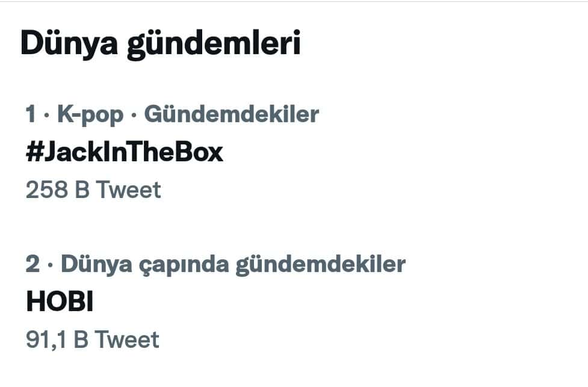Click the number "91,1" under HOBI

pyautogui.click(x=46, y=339)
